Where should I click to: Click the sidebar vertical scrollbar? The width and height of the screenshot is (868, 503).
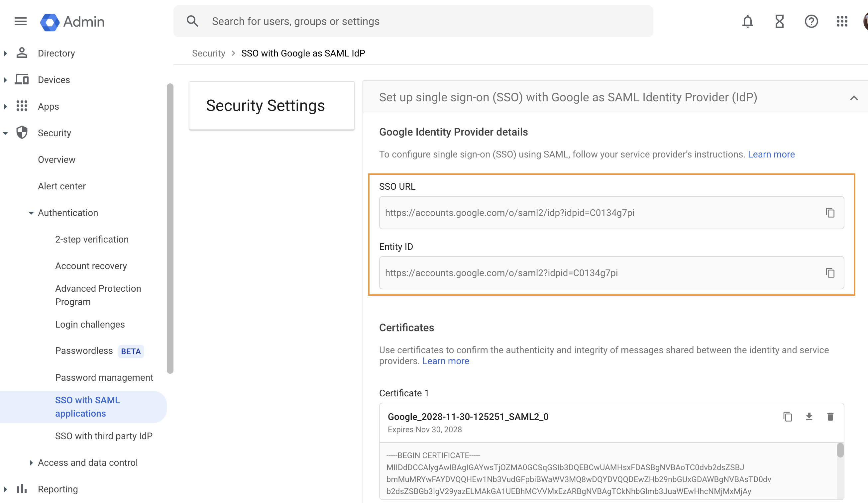click(170, 229)
